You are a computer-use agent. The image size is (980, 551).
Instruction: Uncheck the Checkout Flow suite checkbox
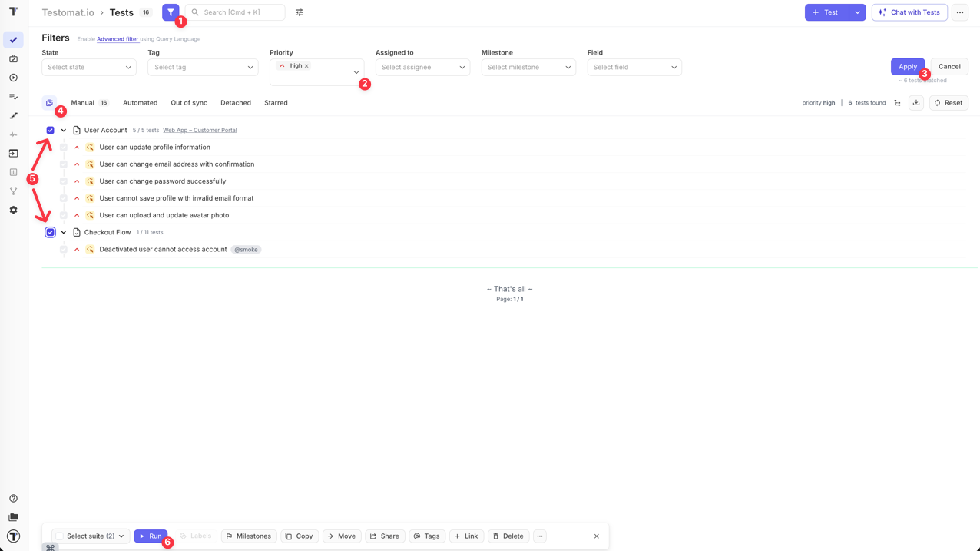(x=51, y=232)
